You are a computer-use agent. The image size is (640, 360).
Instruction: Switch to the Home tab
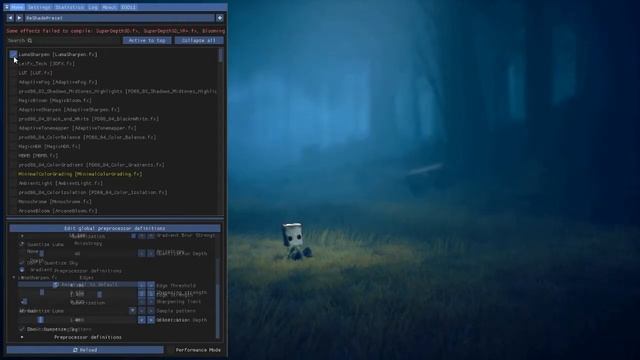(17, 7)
